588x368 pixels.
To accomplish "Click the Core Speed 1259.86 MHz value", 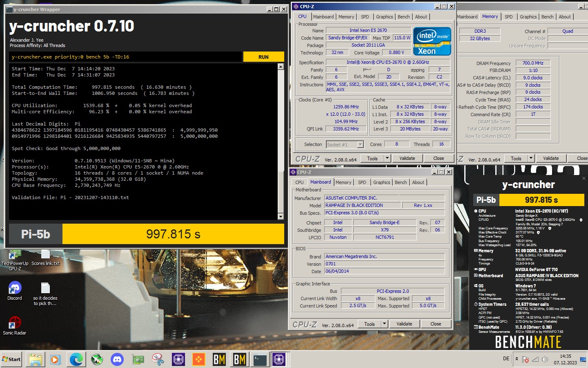I will click(346, 107).
